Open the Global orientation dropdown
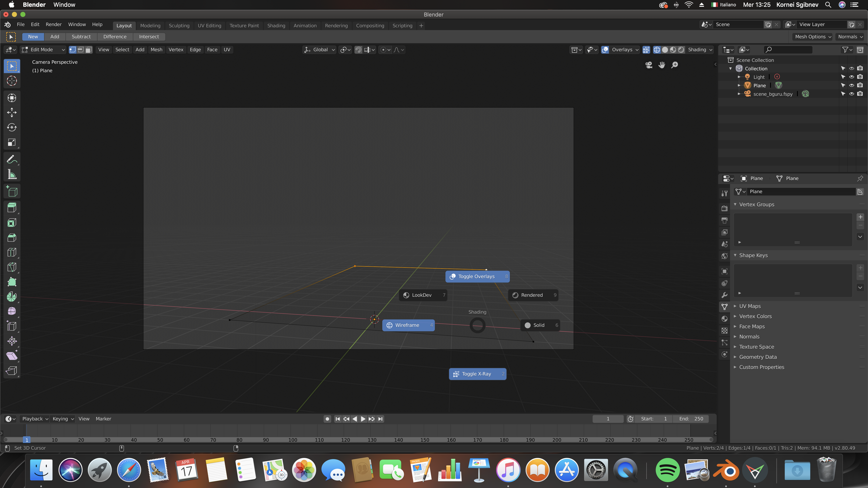The height and width of the screenshot is (488, 868). point(320,50)
